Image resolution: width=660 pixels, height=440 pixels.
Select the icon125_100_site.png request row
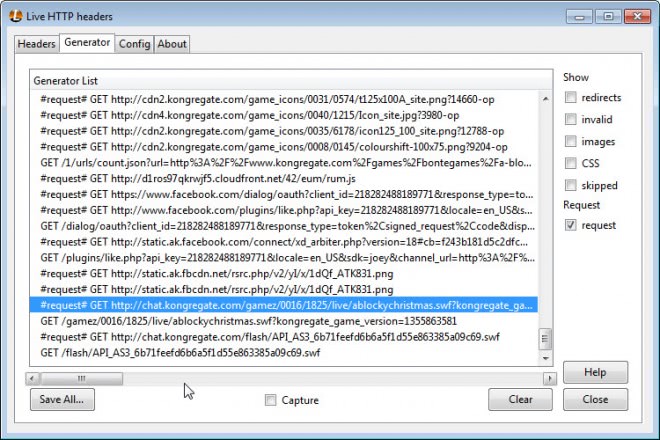tap(283, 131)
